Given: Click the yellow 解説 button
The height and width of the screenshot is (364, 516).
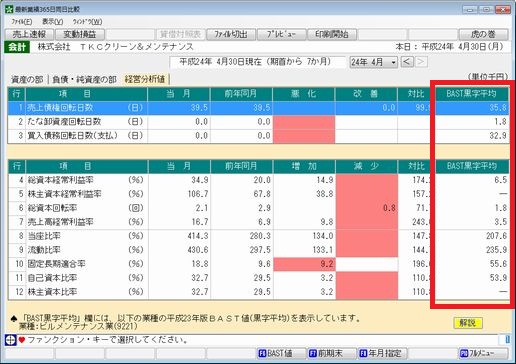Looking at the screenshot, I should 468,323.
